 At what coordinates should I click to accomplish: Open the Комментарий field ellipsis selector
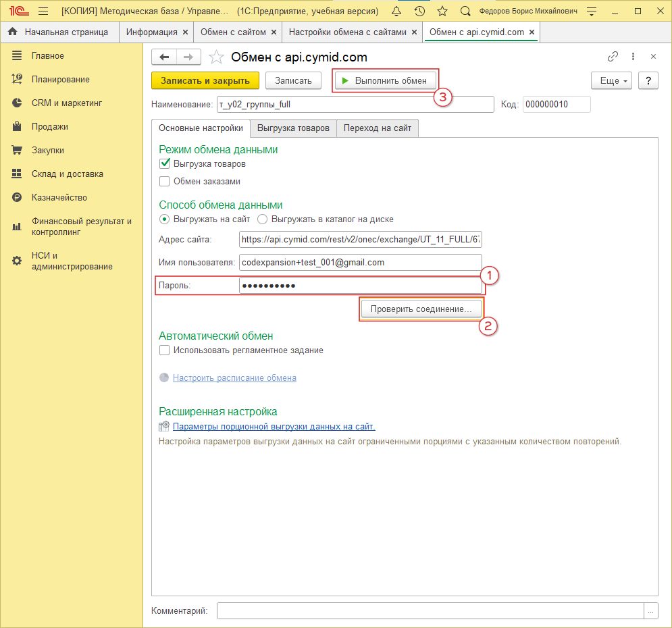650,610
